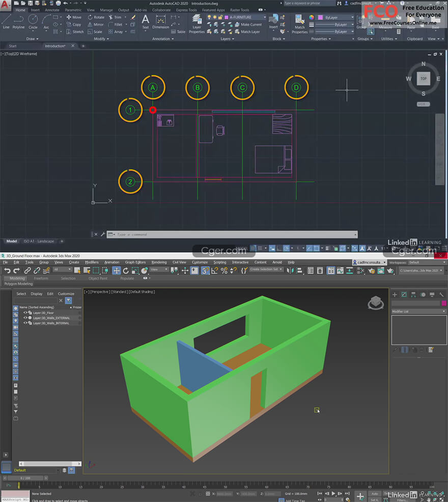
Task: Click the magenta object color swatch
Action: click(444, 303)
